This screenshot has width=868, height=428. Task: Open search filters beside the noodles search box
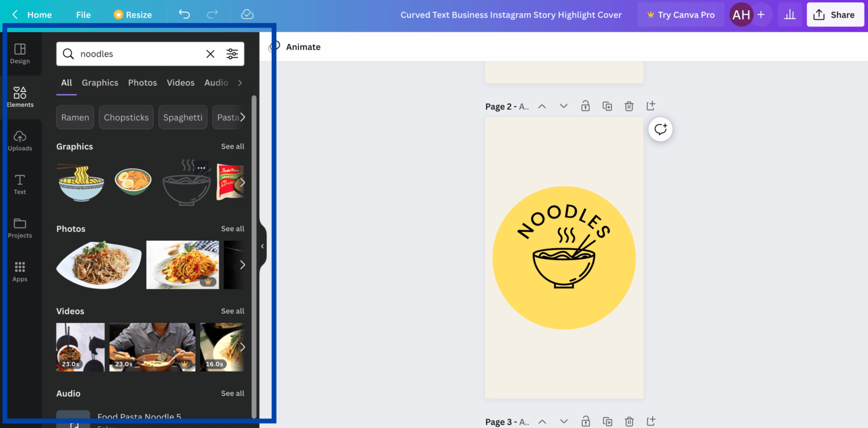click(x=232, y=54)
